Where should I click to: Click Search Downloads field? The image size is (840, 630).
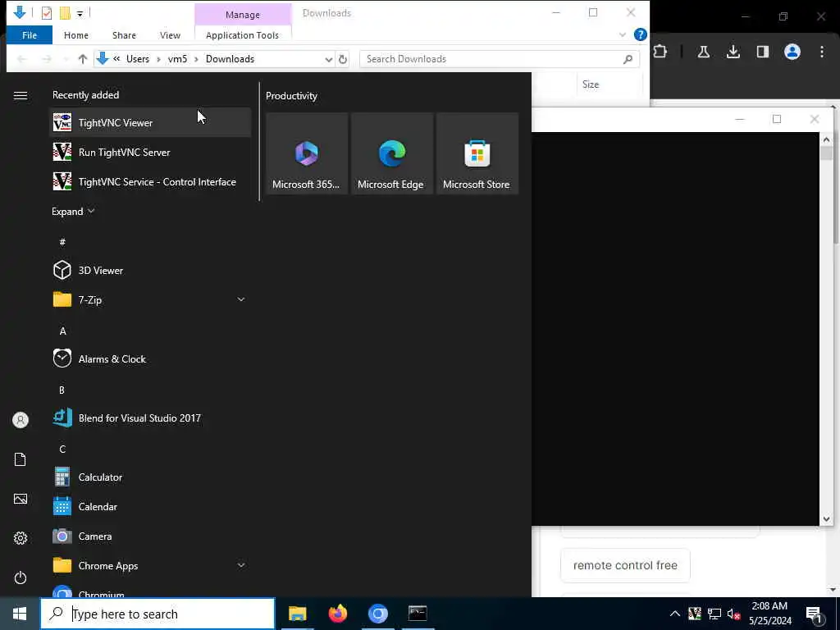500,59
